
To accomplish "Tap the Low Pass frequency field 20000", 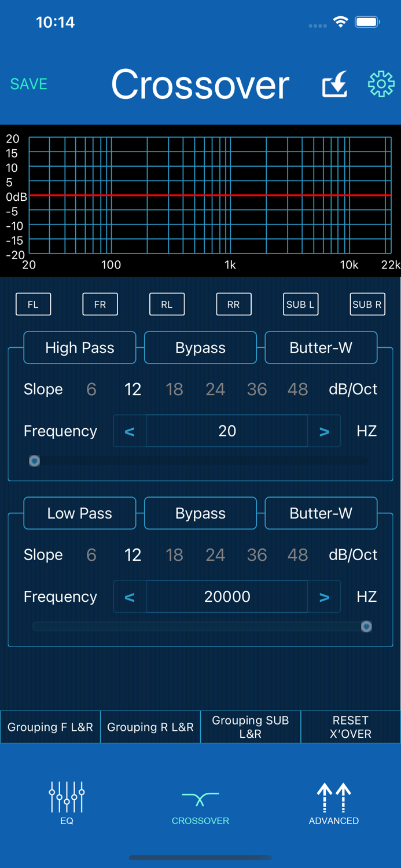I will tap(227, 597).
